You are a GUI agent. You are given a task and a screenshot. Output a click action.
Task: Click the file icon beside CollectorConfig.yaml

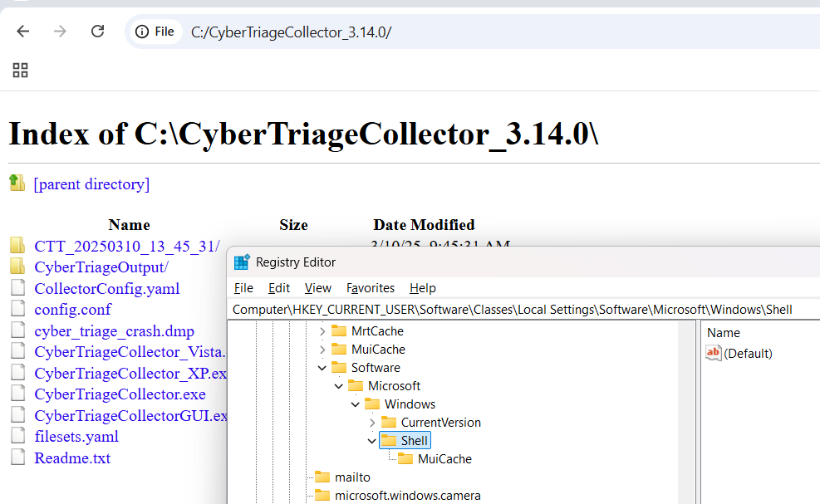[x=18, y=287]
